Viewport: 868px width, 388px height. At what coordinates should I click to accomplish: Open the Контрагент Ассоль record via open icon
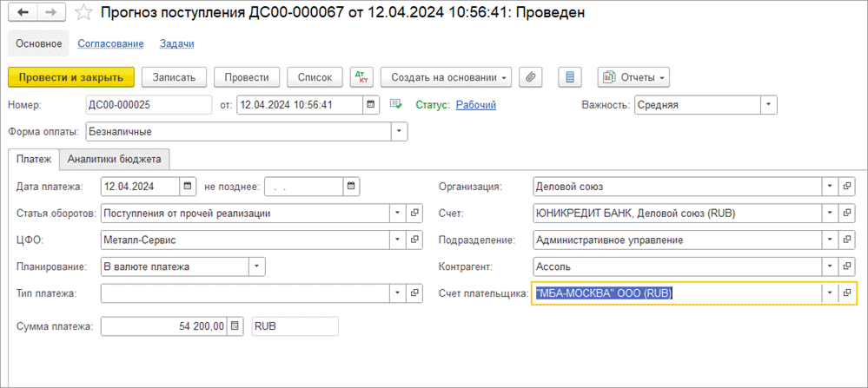(847, 266)
